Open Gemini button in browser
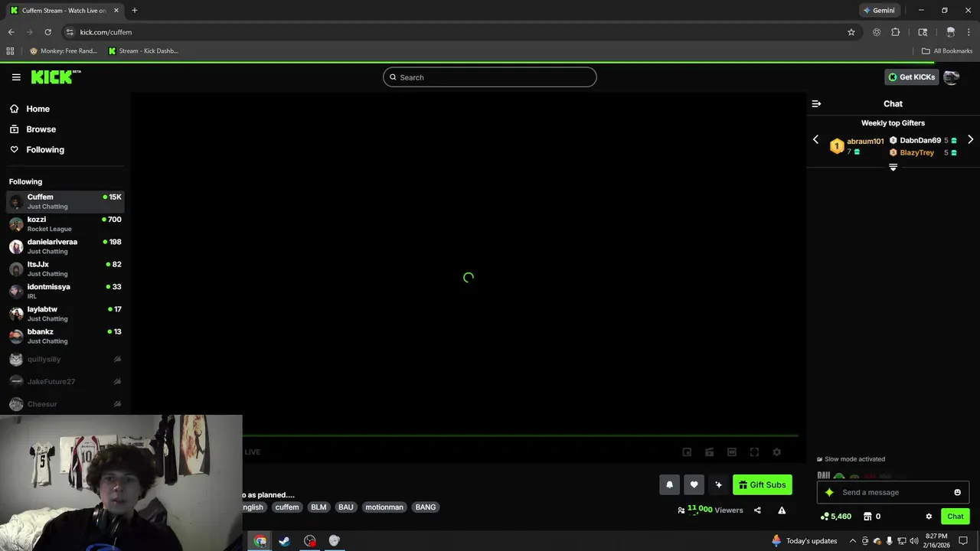 (x=878, y=11)
